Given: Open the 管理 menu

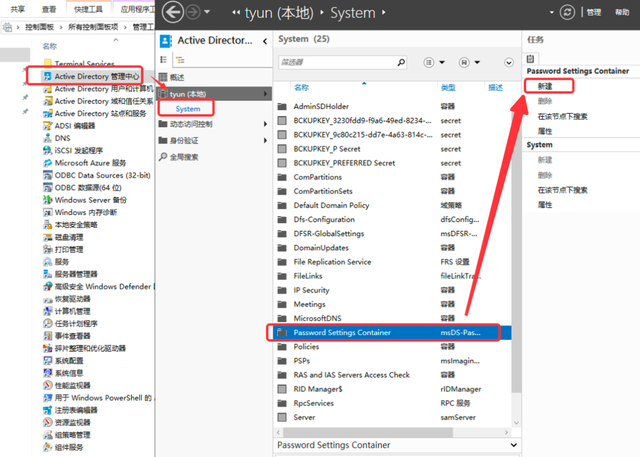Looking at the screenshot, I should tap(594, 13).
